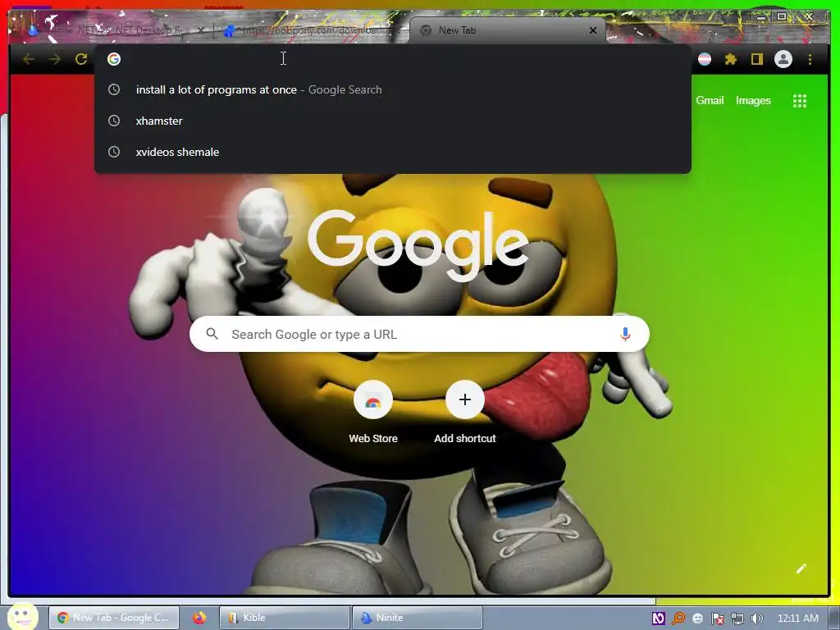The width and height of the screenshot is (840, 630).
Task: Click the browser back arrow
Action: (x=29, y=59)
